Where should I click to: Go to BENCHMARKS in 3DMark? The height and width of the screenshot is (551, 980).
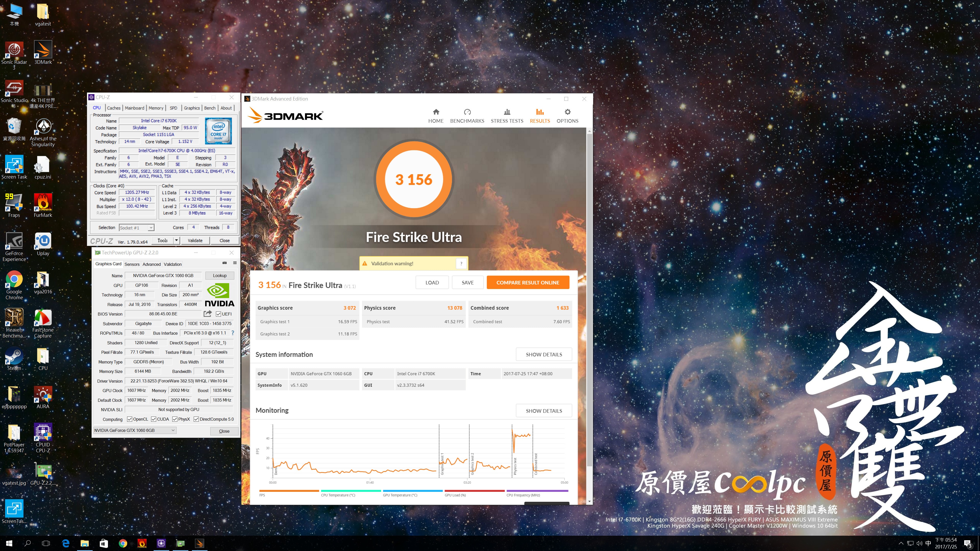(467, 116)
